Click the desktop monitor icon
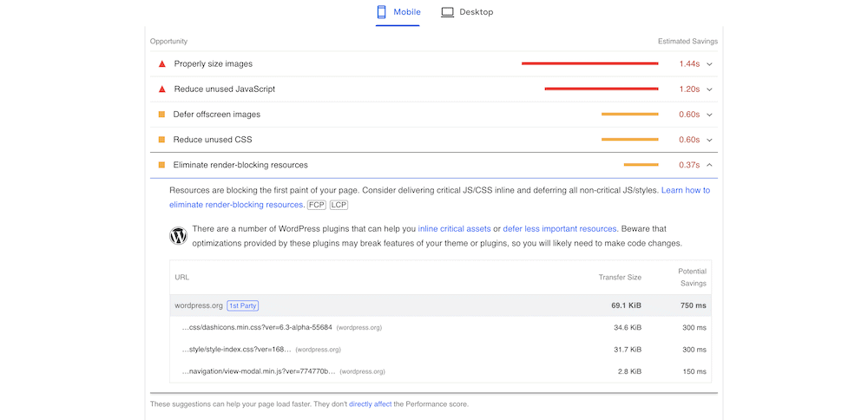The width and height of the screenshot is (868, 420). pos(448,12)
